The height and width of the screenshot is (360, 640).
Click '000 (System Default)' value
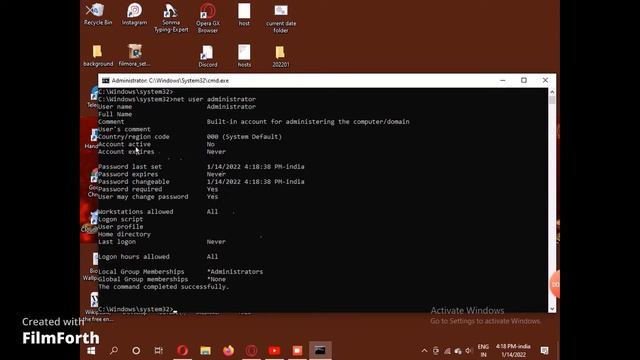coord(244,137)
